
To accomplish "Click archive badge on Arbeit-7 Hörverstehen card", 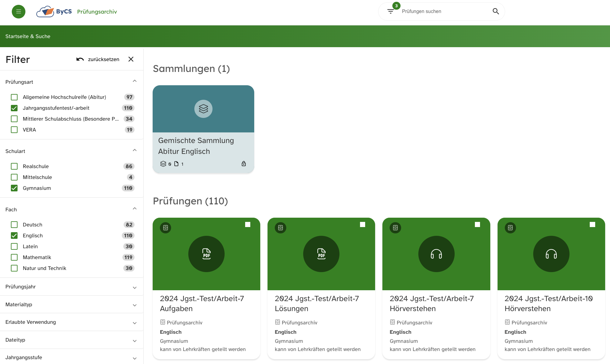I will coord(395,228).
